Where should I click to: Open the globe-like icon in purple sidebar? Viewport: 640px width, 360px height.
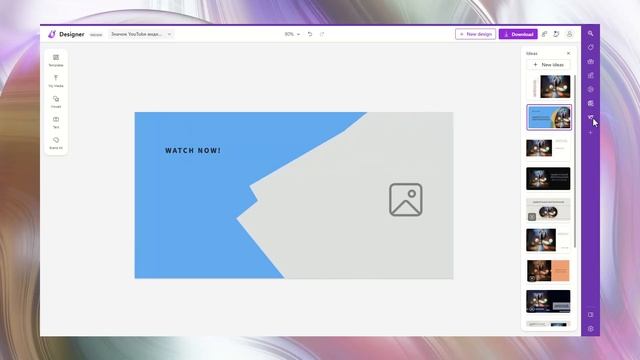coord(591,89)
